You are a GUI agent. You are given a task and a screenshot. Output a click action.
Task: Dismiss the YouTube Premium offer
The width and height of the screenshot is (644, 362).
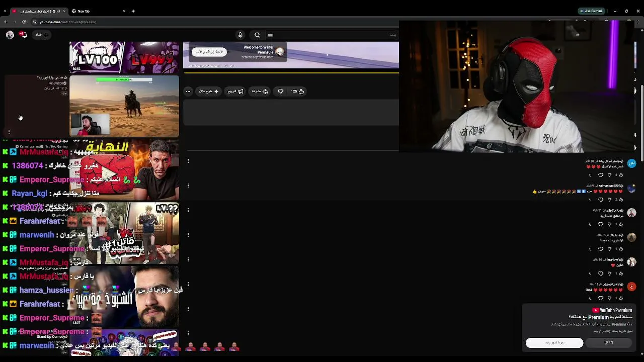[x=609, y=342]
